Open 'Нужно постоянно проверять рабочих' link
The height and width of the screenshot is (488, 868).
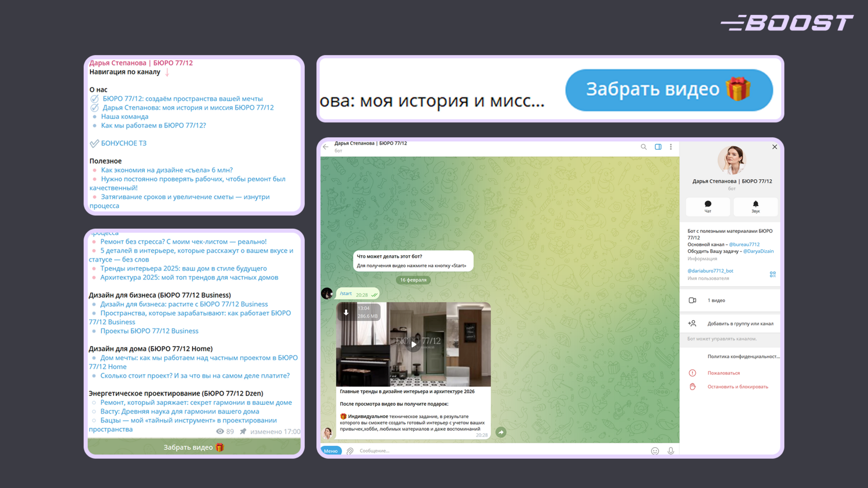[188, 183]
